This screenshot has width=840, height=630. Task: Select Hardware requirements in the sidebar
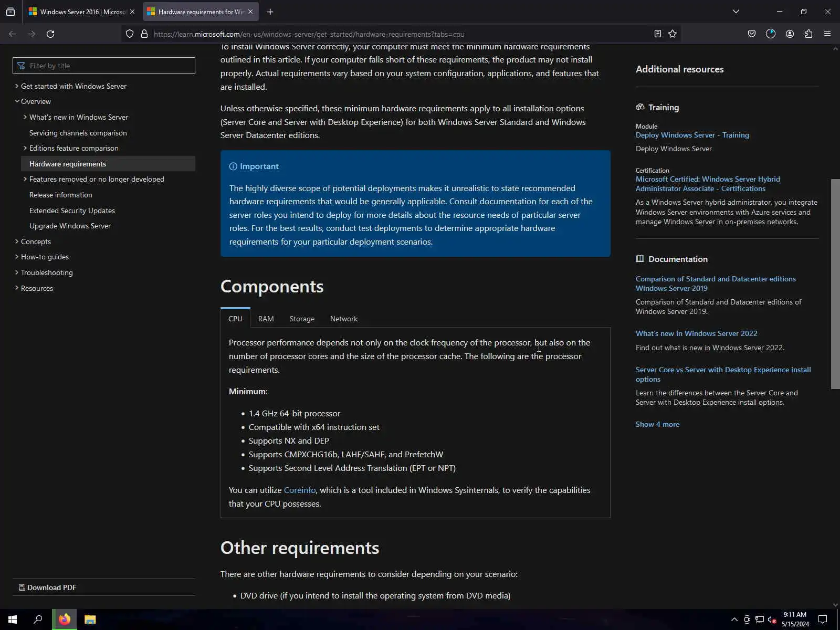pyautogui.click(x=108, y=164)
